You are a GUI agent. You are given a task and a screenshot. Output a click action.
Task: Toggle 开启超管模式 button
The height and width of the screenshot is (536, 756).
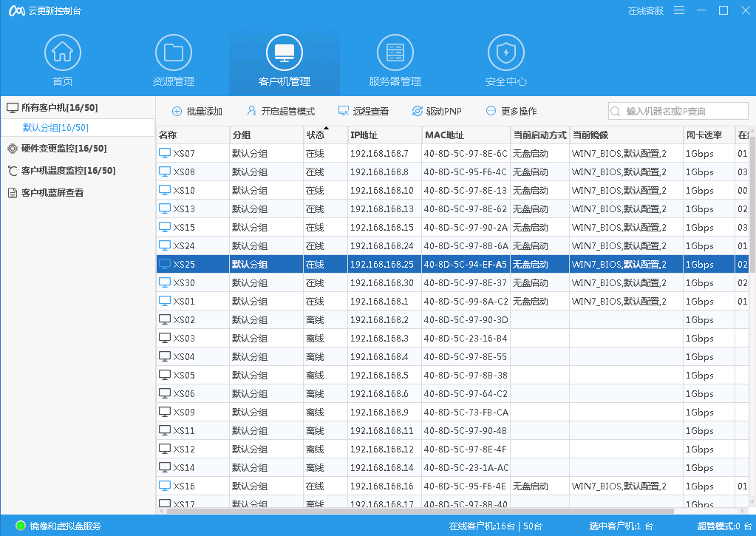click(281, 112)
